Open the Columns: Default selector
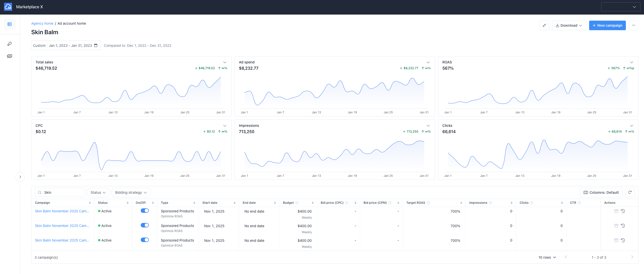This screenshot has width=644, height=274. pyautogui.click(x=601, y=192)
